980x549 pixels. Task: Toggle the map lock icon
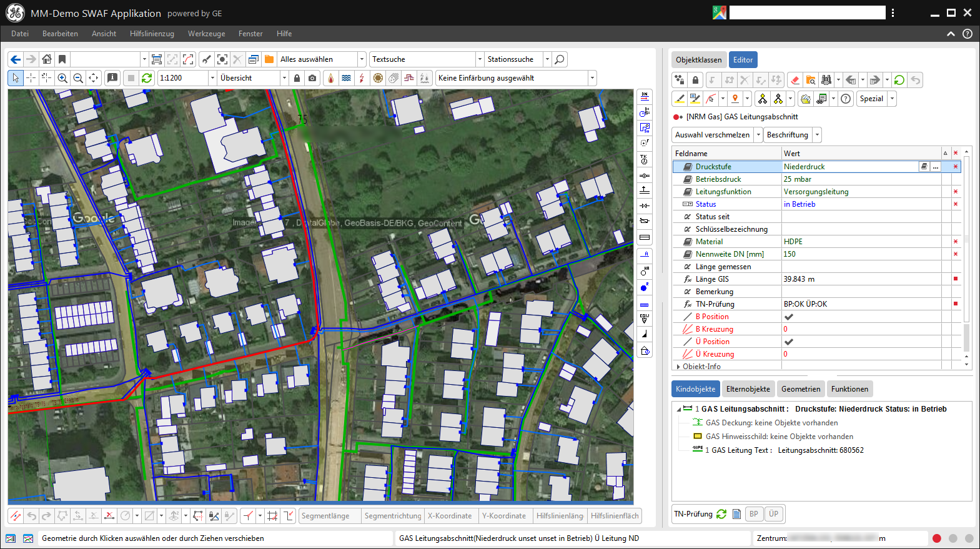click(297, 78)
